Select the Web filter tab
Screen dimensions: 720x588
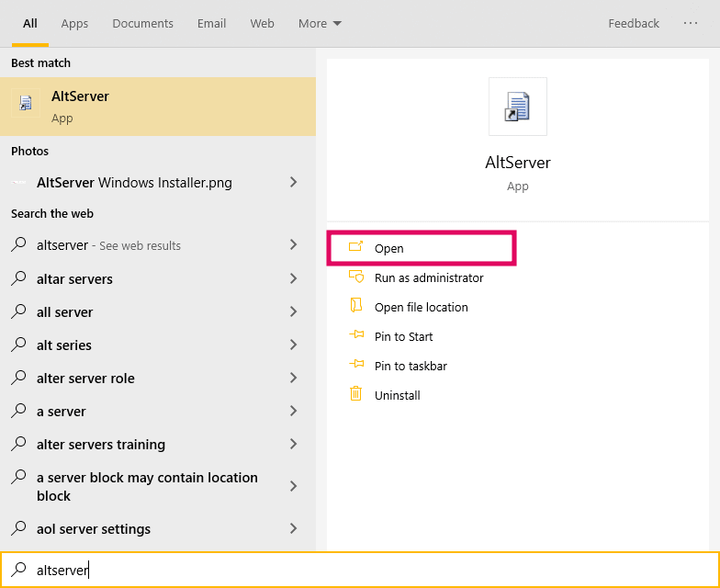pyautogui.click(x=263, y=24)
